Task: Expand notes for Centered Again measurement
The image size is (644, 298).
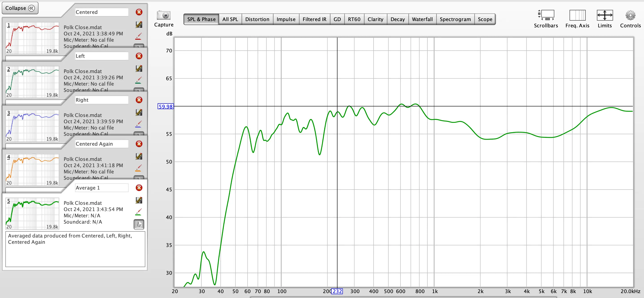Action: coord(139,178)
